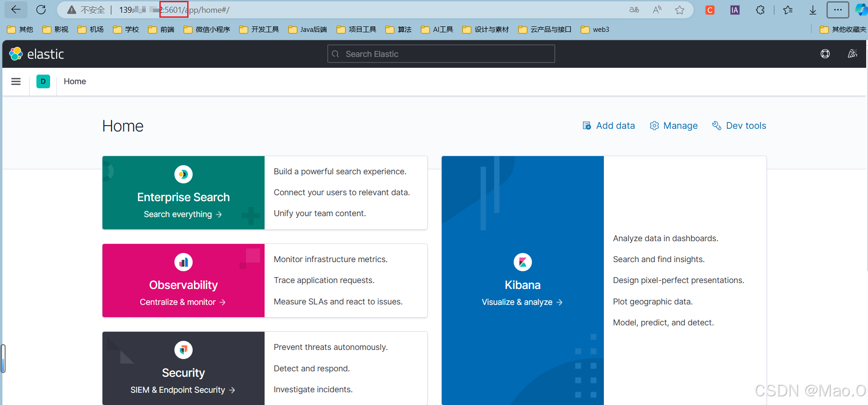
Task: Open the extensions puzzle icon
Action: point(760,10)
